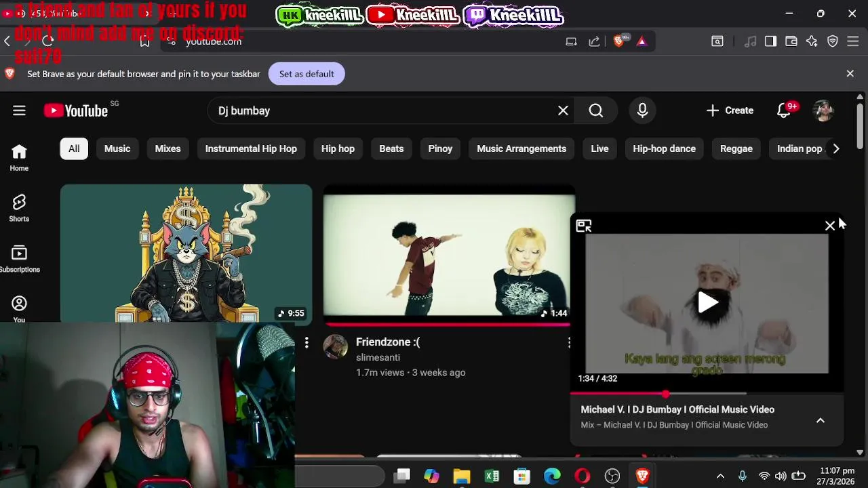Viewport: 868px width, 488px height.
Task: Open the Tom cat throne thumbnail
Action: point(186,253)
